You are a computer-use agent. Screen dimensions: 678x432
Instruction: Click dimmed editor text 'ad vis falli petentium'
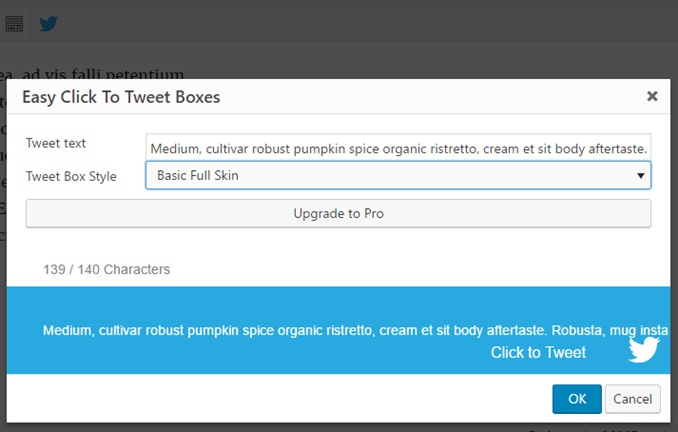click(103, 74)
